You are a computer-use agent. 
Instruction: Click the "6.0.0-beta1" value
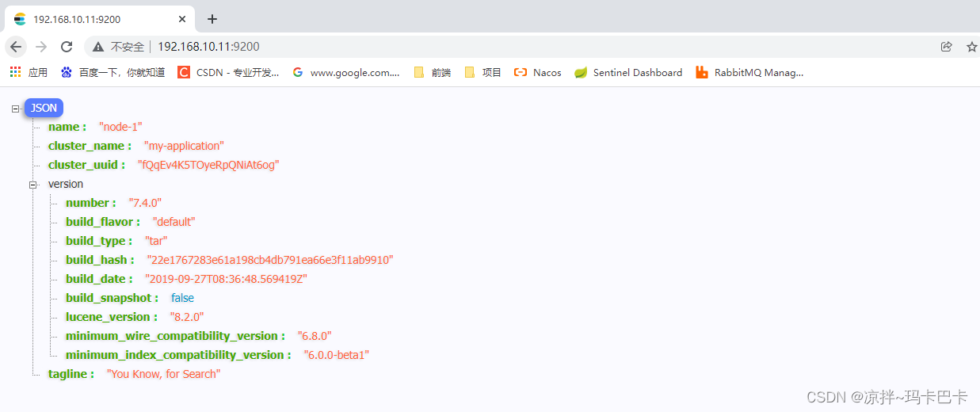(x=337, y=355)
